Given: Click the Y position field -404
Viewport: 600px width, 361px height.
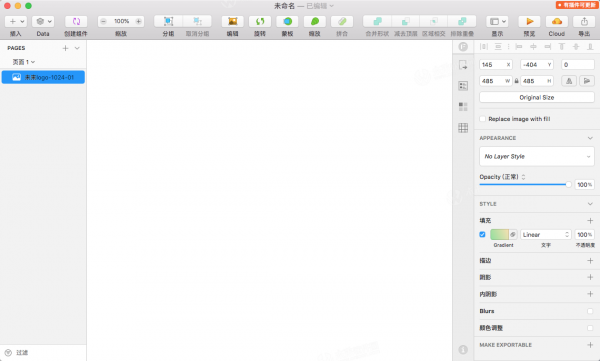Looking at the screenshot, I should (537, 65).
